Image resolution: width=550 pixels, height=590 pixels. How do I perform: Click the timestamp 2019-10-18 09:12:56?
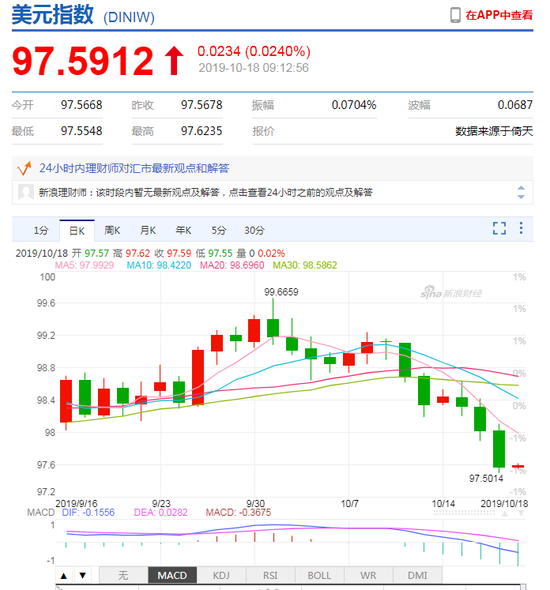254,68
